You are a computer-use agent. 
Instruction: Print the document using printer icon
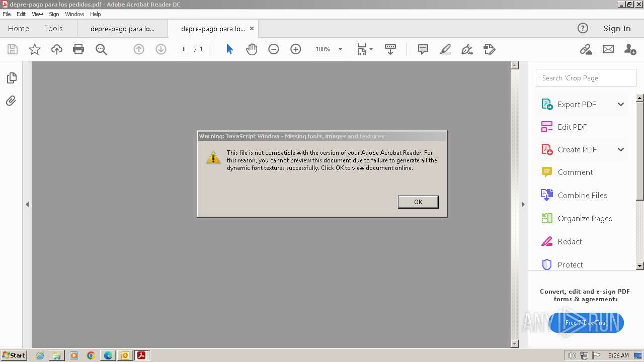click(x=78, y=49)
